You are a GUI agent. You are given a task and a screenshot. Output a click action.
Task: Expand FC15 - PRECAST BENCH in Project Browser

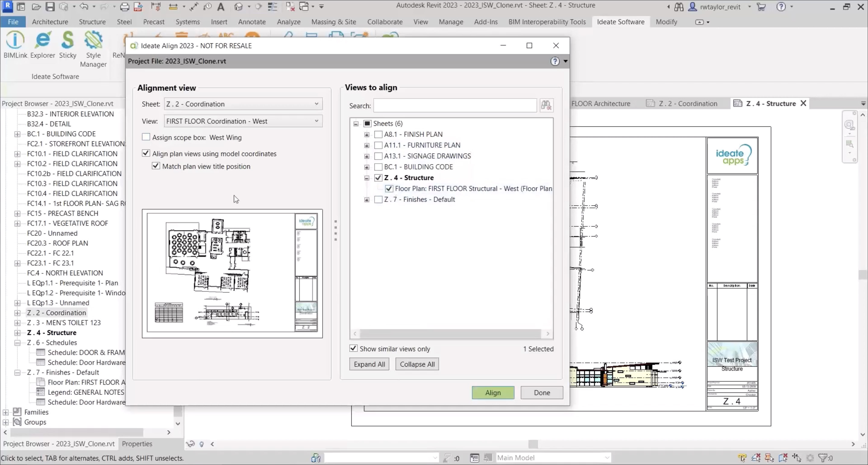coord(17,214)
